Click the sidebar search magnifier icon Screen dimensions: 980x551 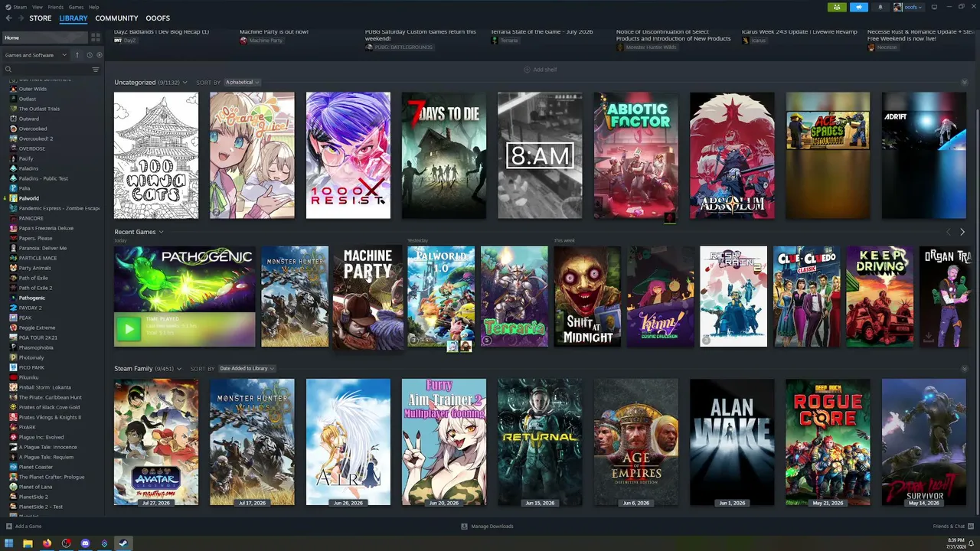click(x=9, y=70)
